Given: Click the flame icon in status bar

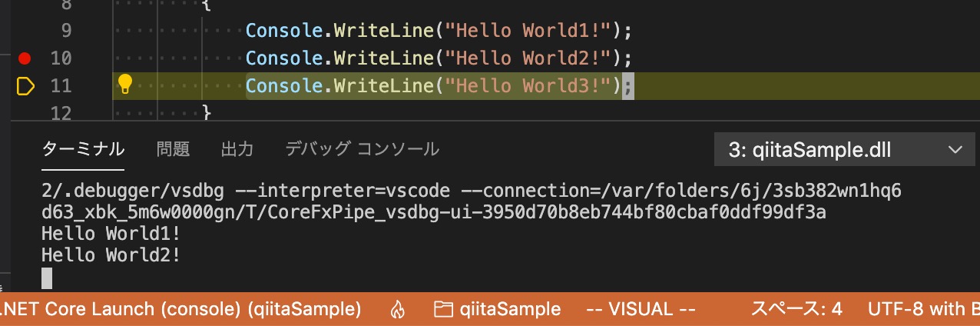Looking at the screenshot, I should pyautogui.click(x=397, y=309).
